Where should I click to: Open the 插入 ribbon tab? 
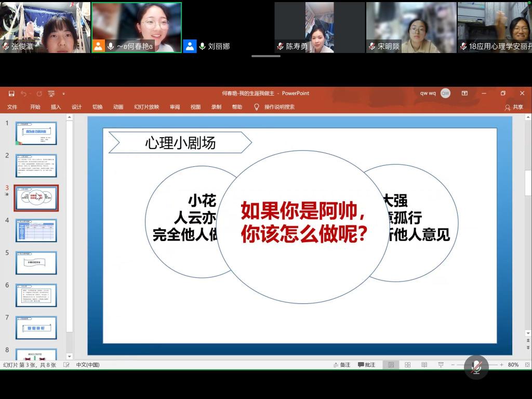tap(56, 107)
